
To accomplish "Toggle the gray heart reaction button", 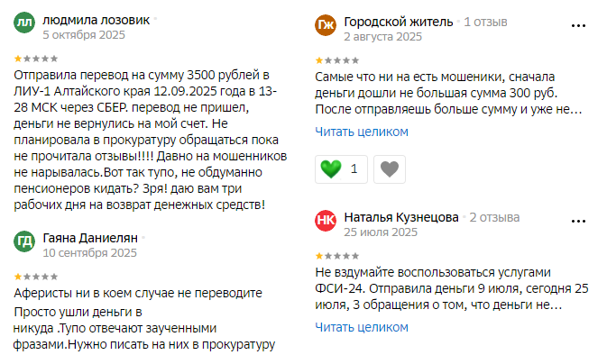I will (390, 168).
